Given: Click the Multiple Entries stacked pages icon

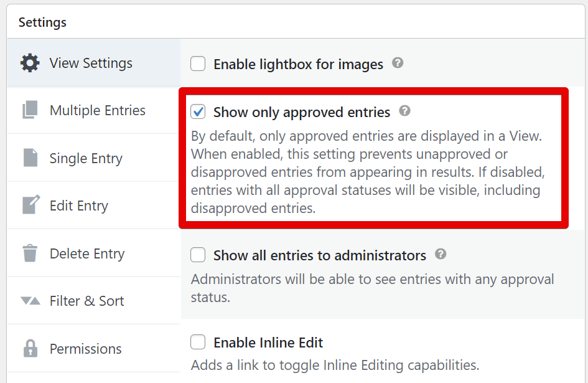Looking at the screenshot, I should point(30,110).
